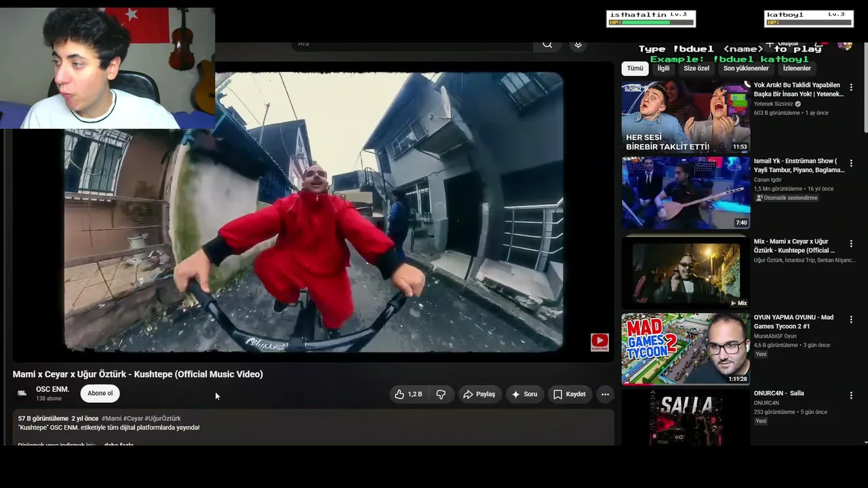Open the #Mami hashtag link
868x488 pixels.
[111, 419]
